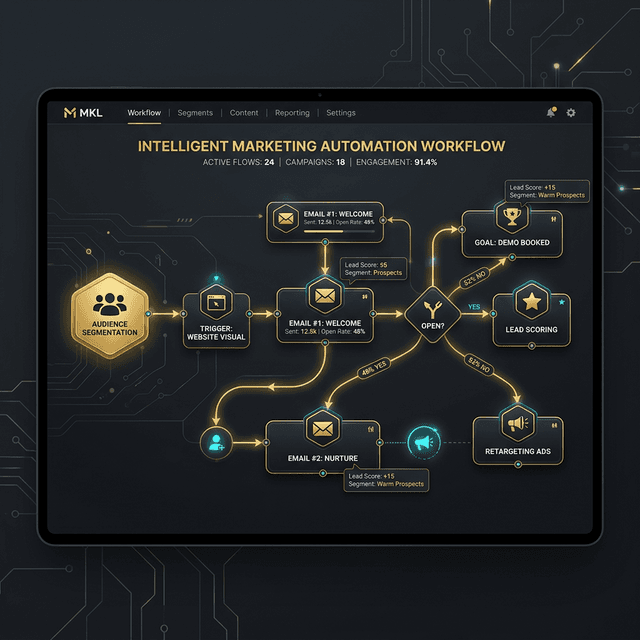Click the small stats icon on Email #2 Nurture
Screen dimensions: 640x640
coord(371,429)
